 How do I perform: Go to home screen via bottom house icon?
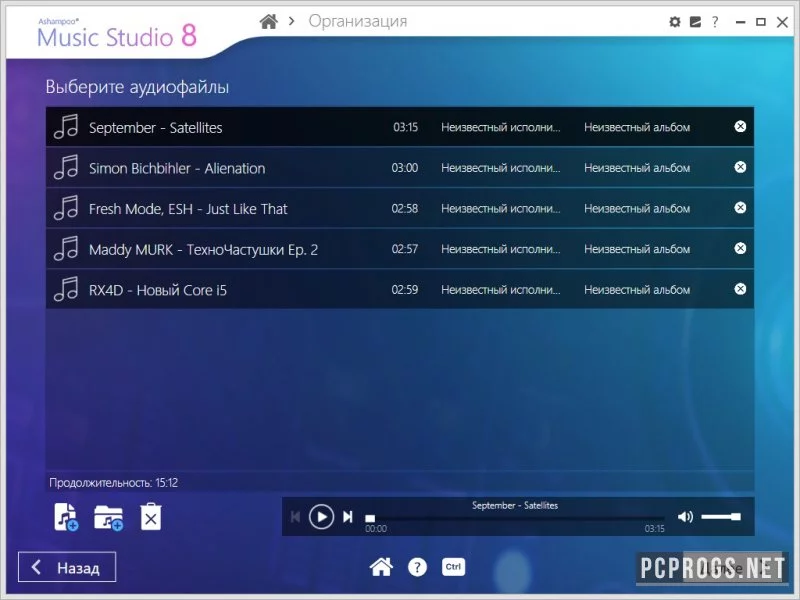coord(381,567)
